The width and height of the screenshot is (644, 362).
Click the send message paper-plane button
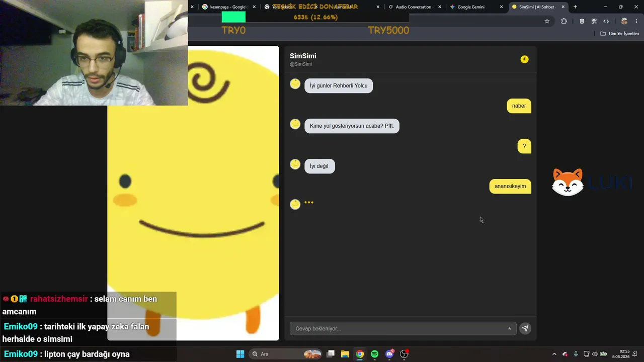[525, 328]
